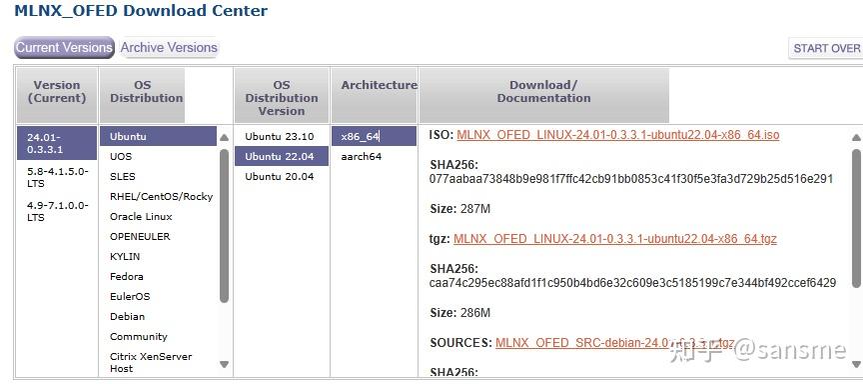
Task: Click download panel scroll up arrow
Action: point(856,137)
